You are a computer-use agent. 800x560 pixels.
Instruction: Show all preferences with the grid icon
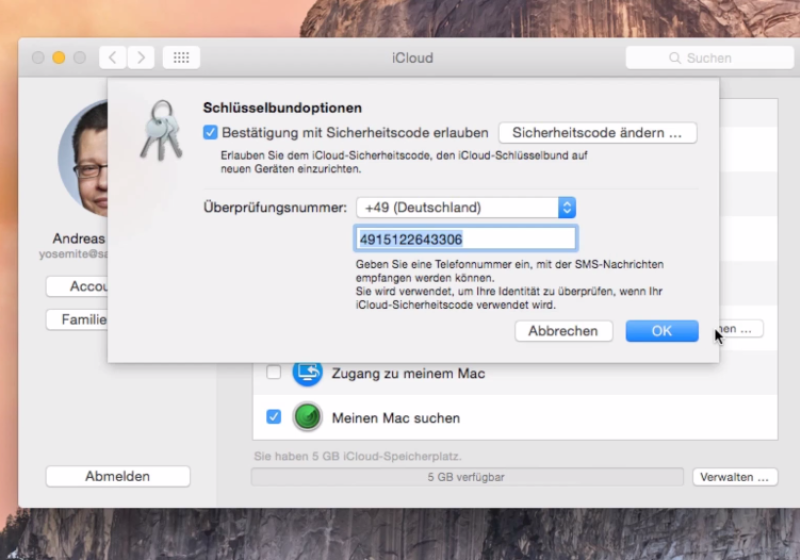(x=181, y=58)
